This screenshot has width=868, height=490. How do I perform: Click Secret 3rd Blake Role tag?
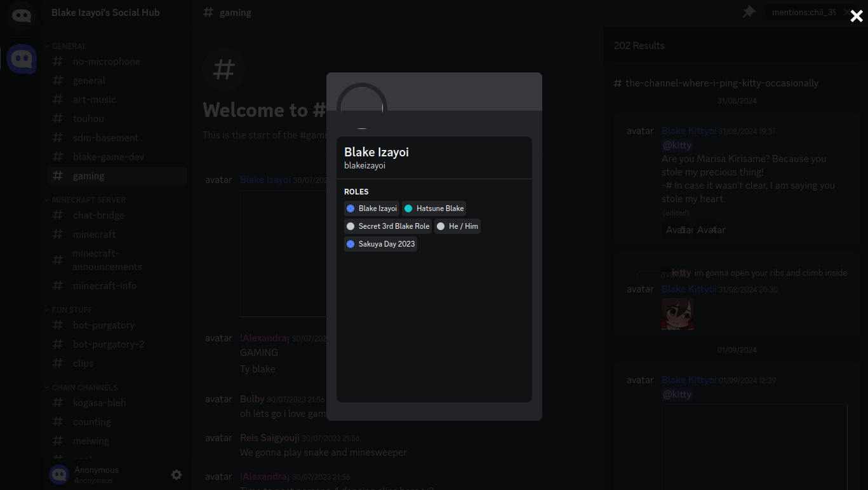tap(388, 226)
